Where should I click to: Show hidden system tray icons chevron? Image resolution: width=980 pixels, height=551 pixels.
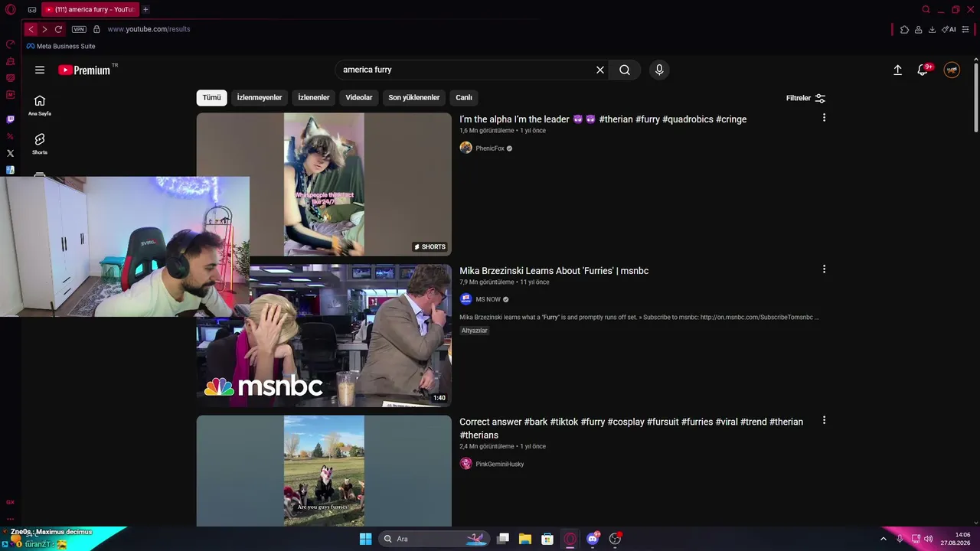884,539
